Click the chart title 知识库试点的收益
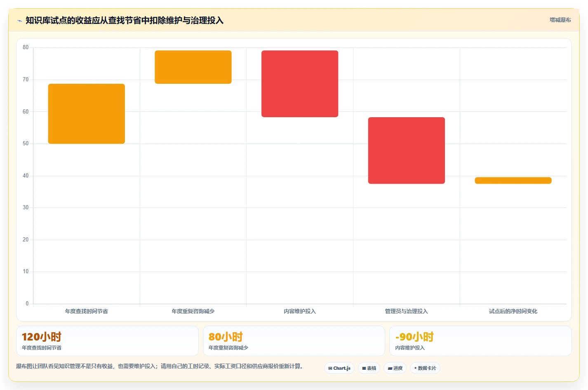Viewport: 588px width, 390px height. [x=125, y=20]
